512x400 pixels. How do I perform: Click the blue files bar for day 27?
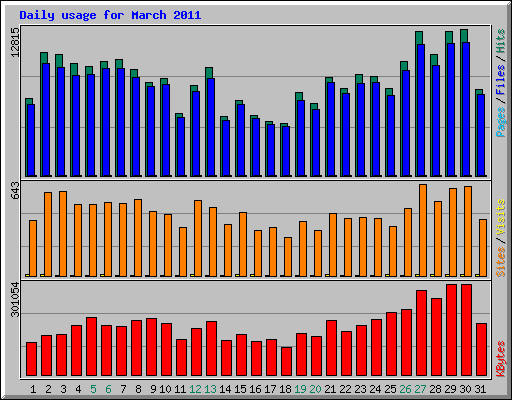coord(421,110)
